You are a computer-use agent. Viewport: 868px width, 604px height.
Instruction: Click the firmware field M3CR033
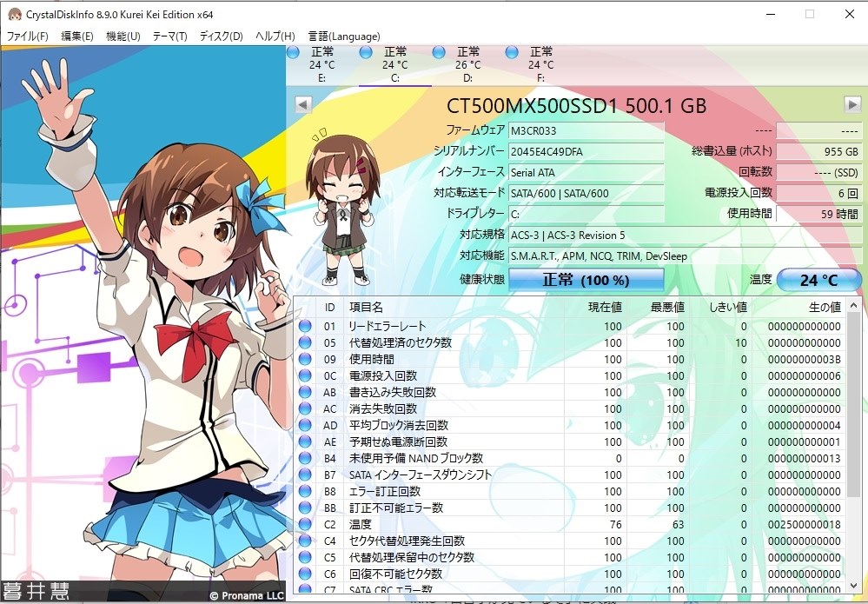pos(586,131)
